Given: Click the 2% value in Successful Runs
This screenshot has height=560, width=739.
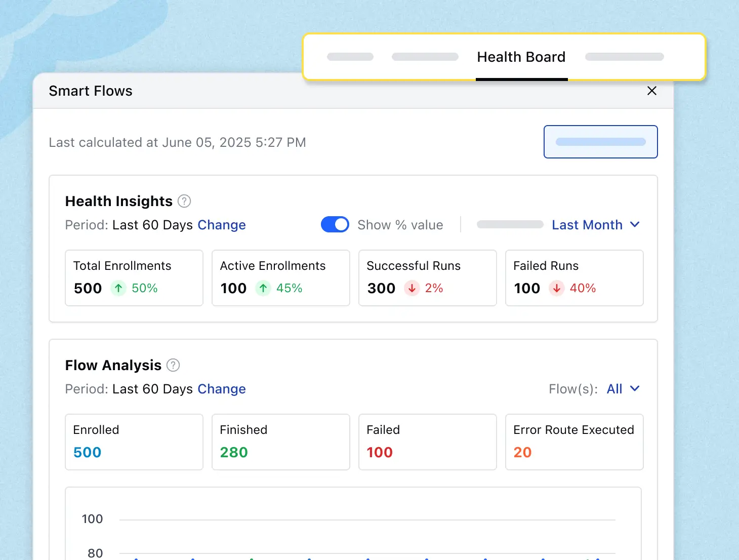Looking at the screenshot, I should click(x=434, y=288).
